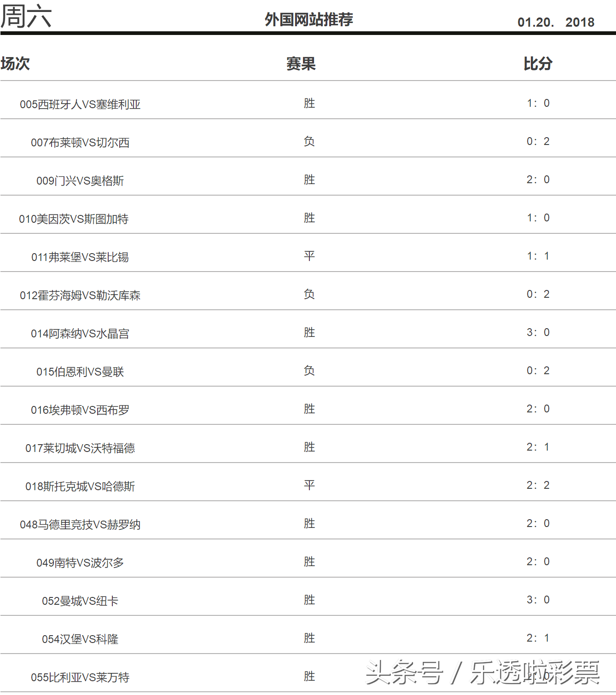Click result 胜 for 门兴VS奥格斯
Screen dimensions: 616x695
point(309,180)
